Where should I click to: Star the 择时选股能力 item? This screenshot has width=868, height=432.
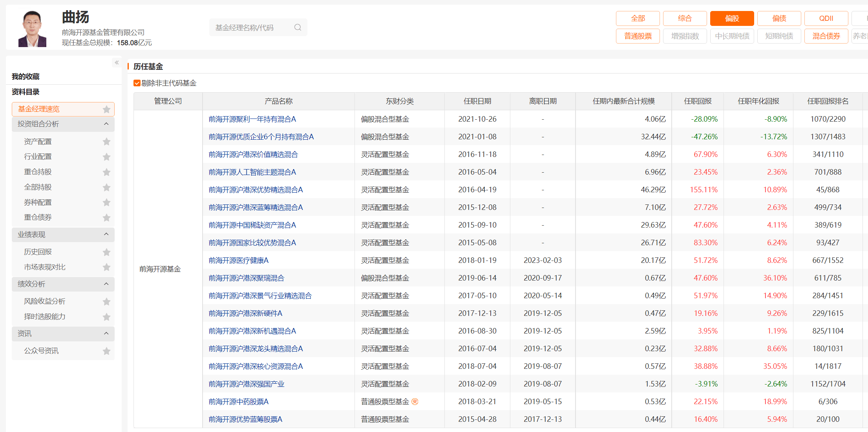pos(106,317)
